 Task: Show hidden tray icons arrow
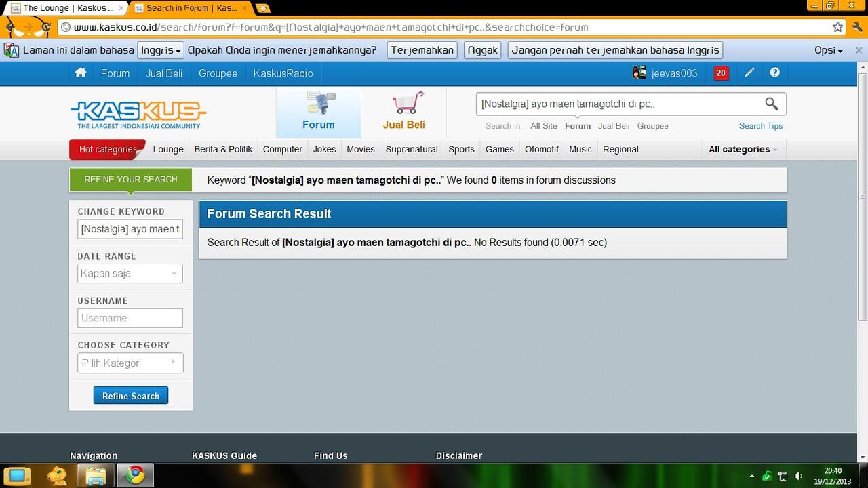pyautogui.click(x=751, y=476)
